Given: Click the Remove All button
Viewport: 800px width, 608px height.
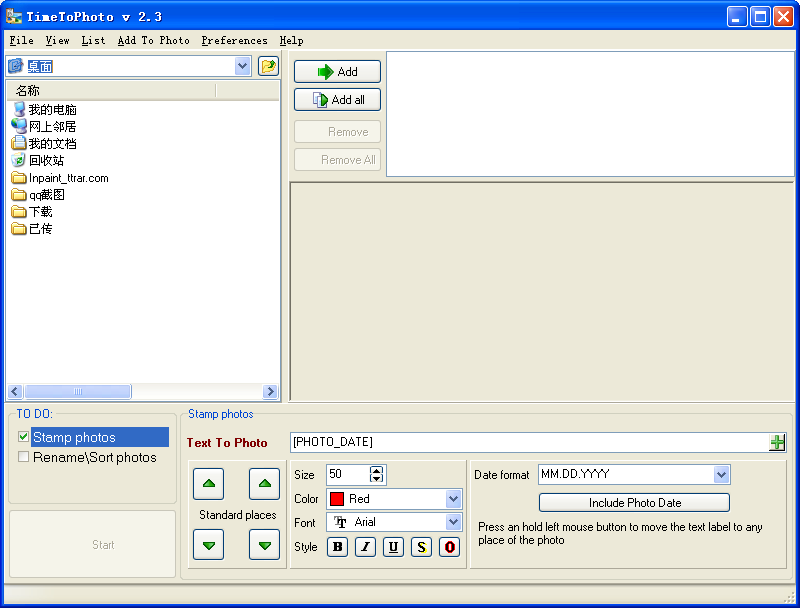Looking at the screenshot, I should coord(337,160).
